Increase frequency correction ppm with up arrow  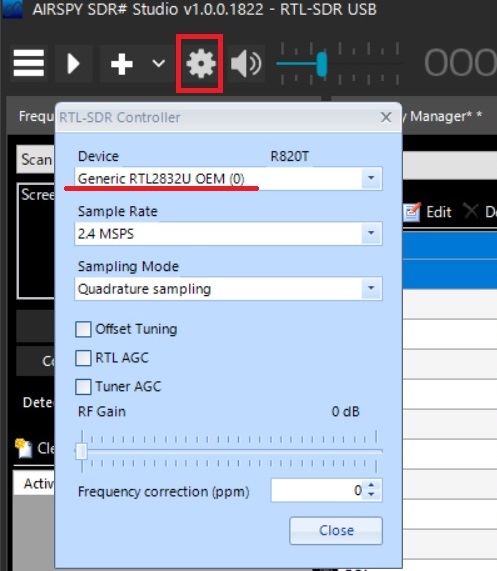tap(371, 485)
